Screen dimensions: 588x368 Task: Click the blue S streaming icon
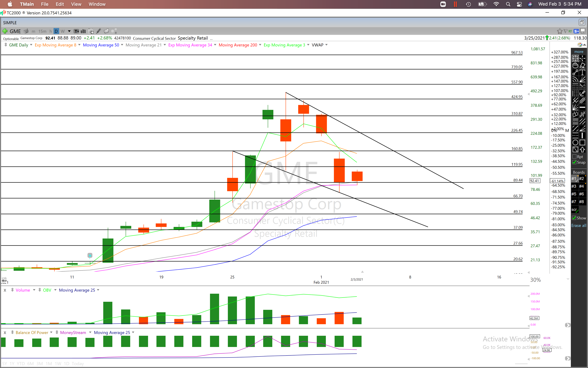click(576, 31)
